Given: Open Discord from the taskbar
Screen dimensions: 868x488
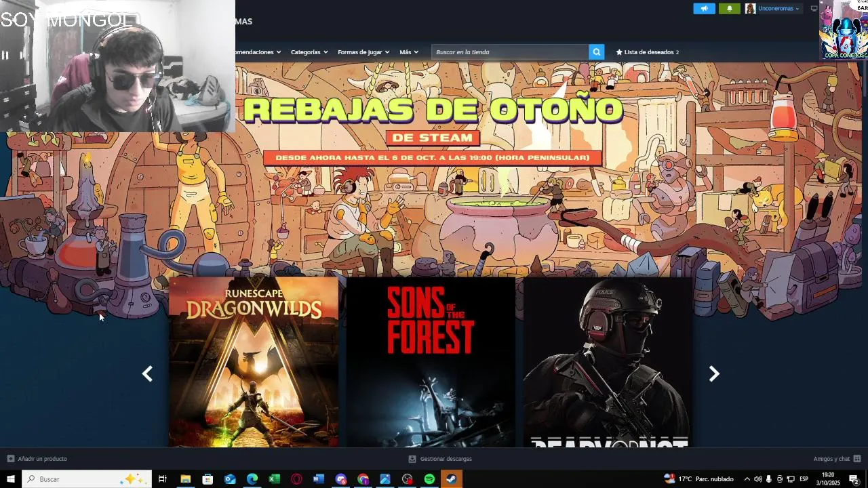Looking at the screenshot, I should pos(341,479).
